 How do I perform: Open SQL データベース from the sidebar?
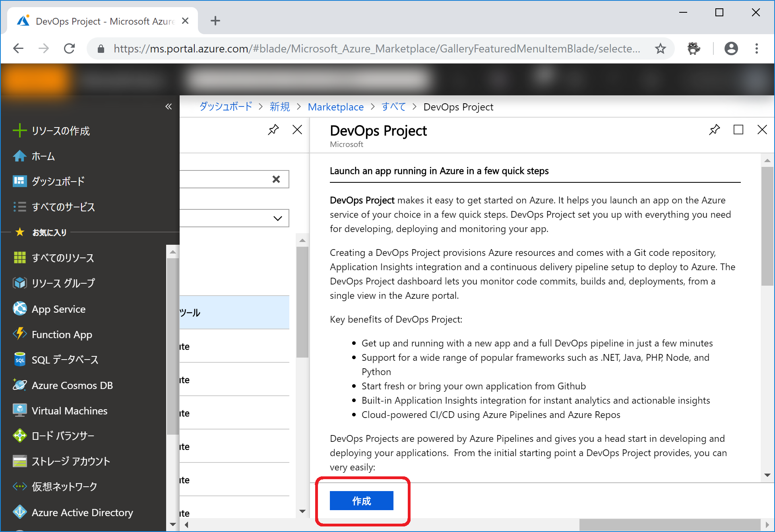click(x=65, y=360)
